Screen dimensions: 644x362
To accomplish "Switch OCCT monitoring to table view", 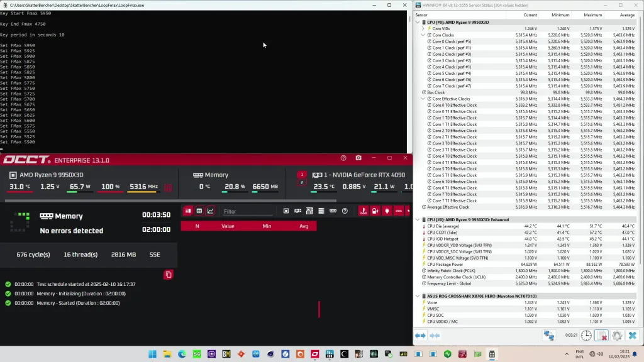I will tap(199, 211).
